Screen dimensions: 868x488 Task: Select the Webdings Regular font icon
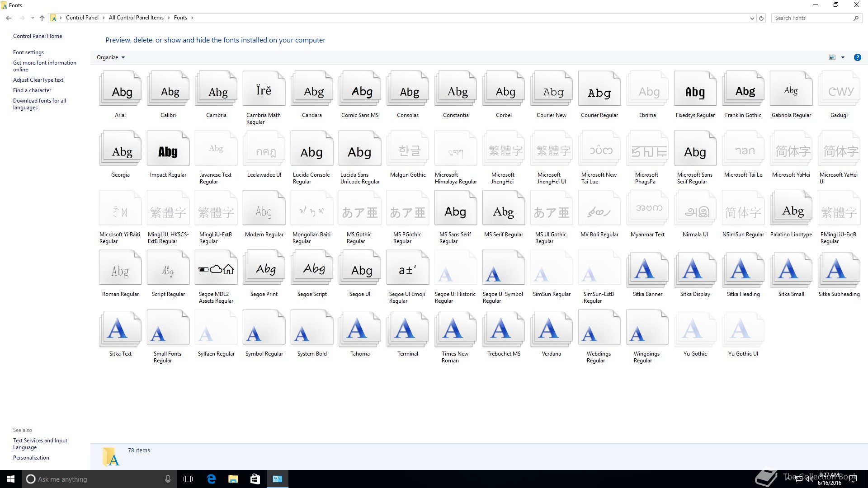pyautogui.click(x=599, y=328)
